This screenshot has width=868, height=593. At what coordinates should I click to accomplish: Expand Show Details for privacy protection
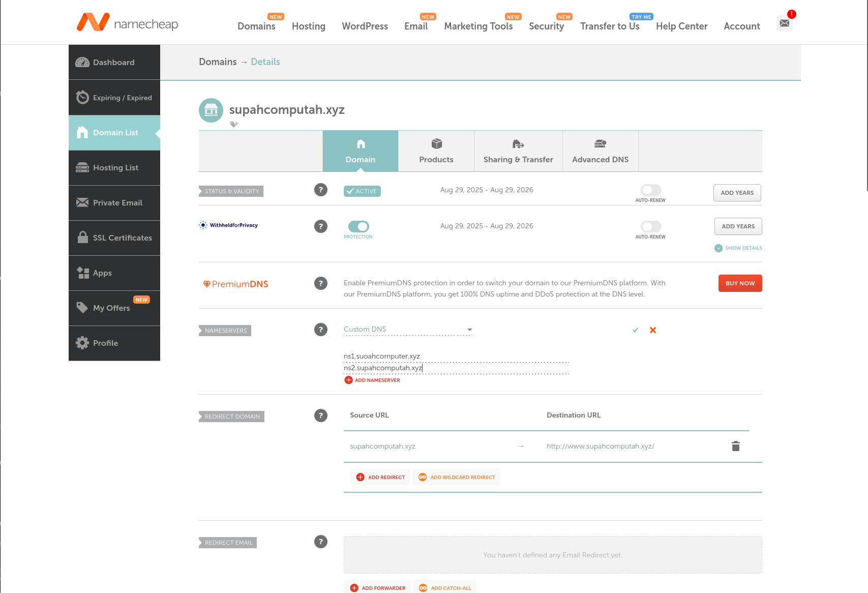(738, 248)
